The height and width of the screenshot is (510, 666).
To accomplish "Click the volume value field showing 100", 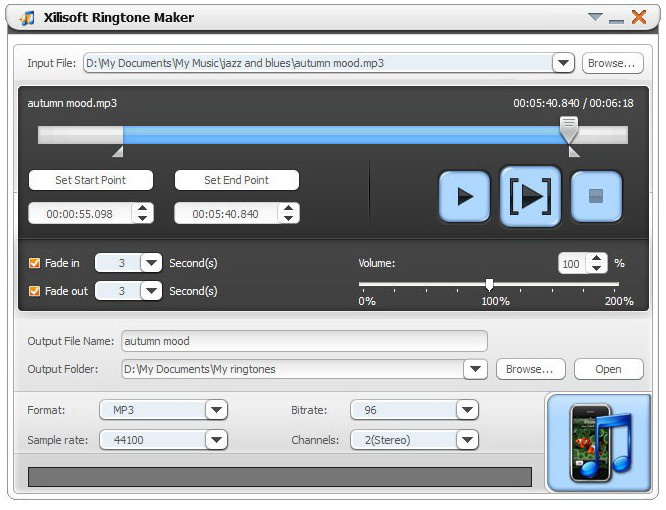I will coord(572,264).
